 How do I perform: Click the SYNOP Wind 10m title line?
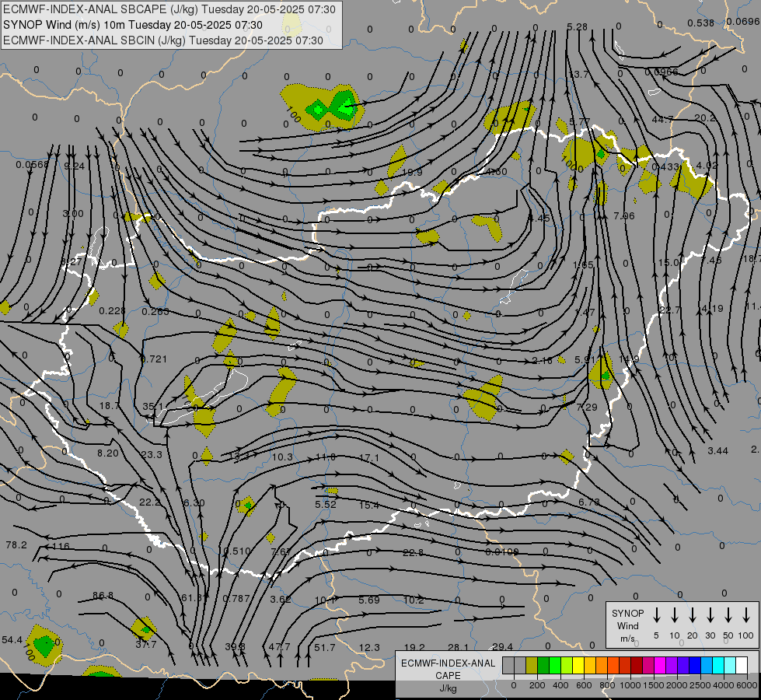coord(132,25)
